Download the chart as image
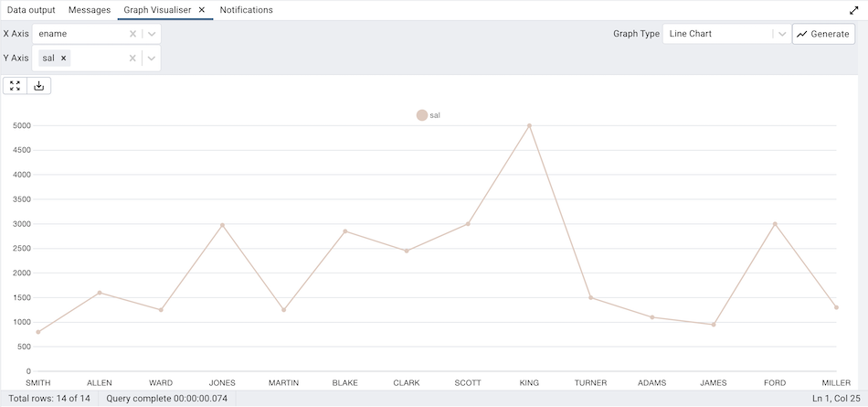Image resolution: width=868 pixels, height=407 pixels. [38, 86]
